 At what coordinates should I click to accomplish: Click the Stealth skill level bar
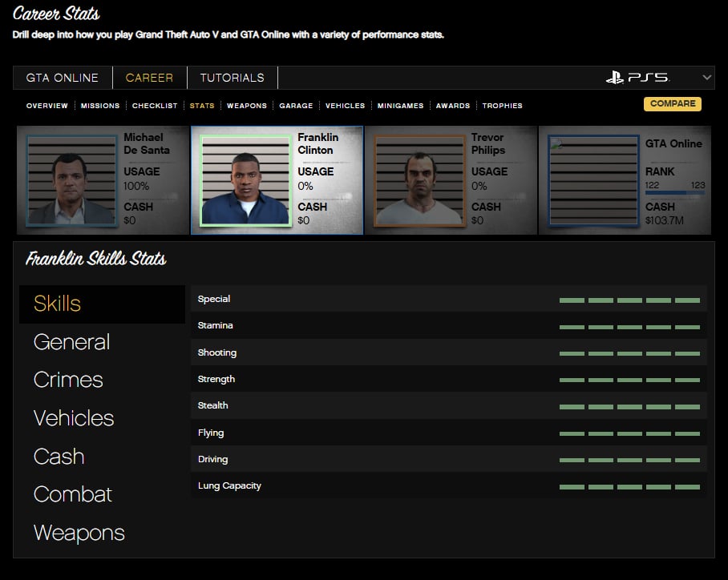(x=629, y=407)
